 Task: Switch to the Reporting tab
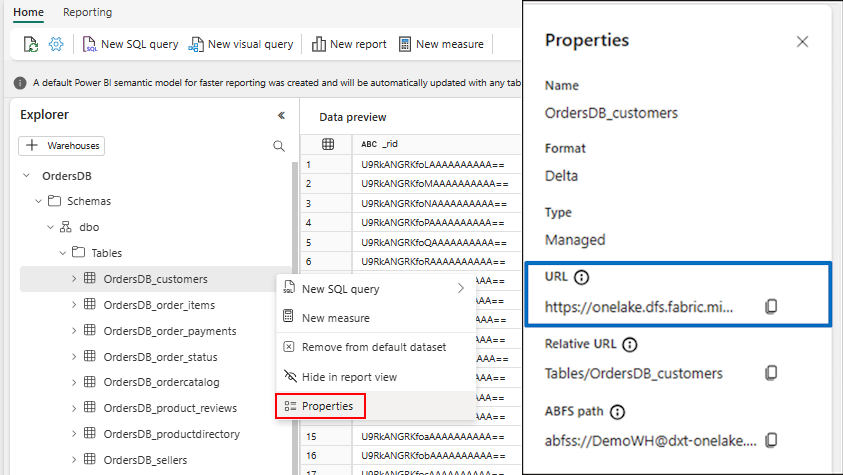coord(88,12)
